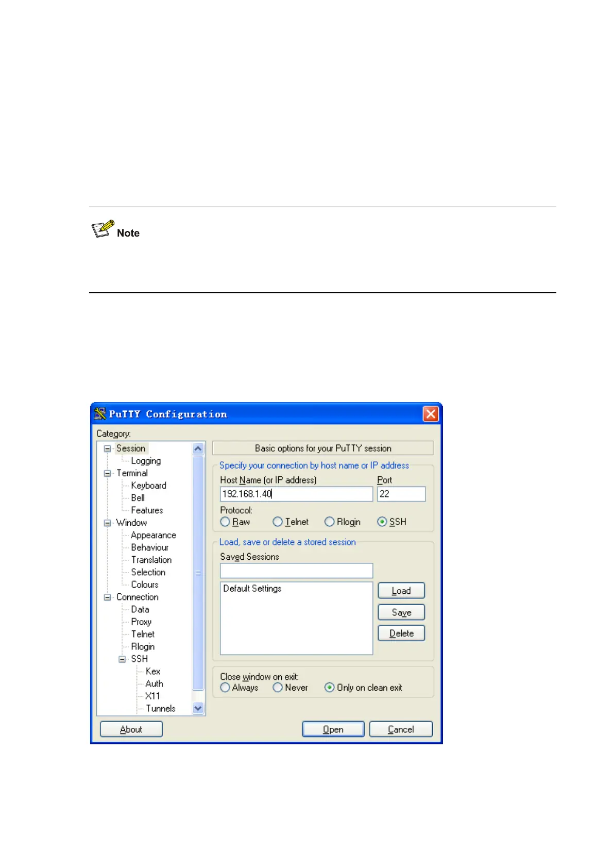Open the Session category
The image size is (613, 868).
point(131,448)
